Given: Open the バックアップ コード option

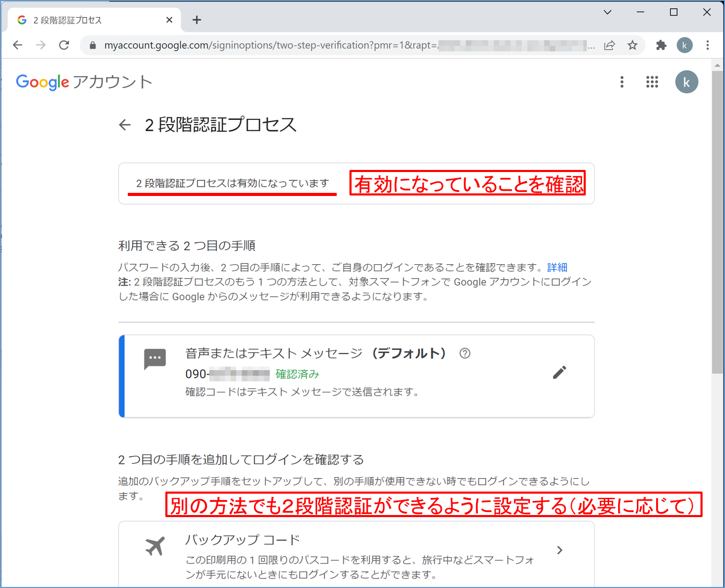Looking at the screenshot, I should (356, 555).
